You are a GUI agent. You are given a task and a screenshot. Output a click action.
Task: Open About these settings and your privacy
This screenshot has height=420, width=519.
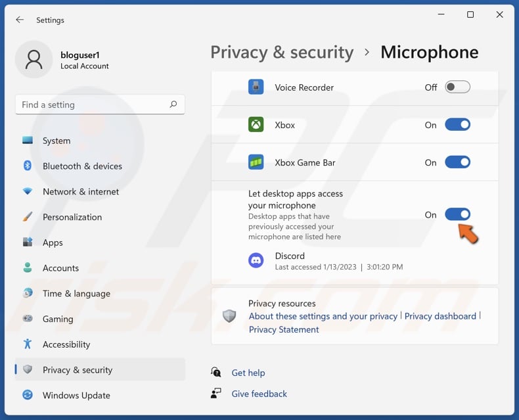(x=323, y=316)
